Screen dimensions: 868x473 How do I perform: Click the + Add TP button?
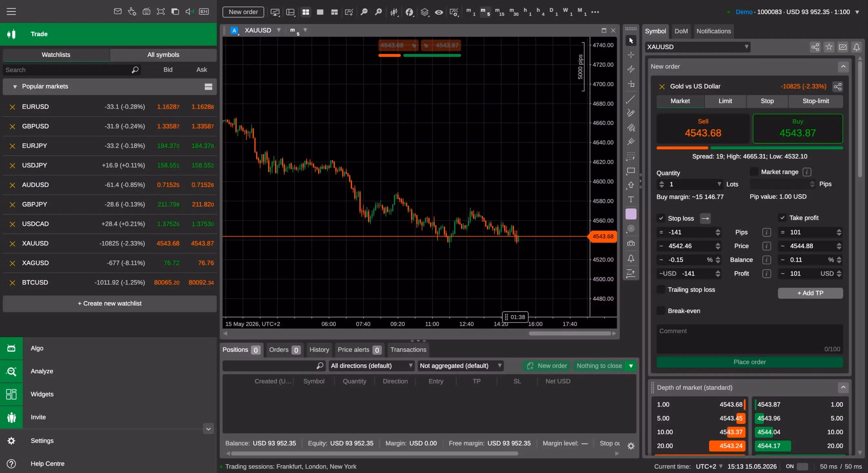810,293
